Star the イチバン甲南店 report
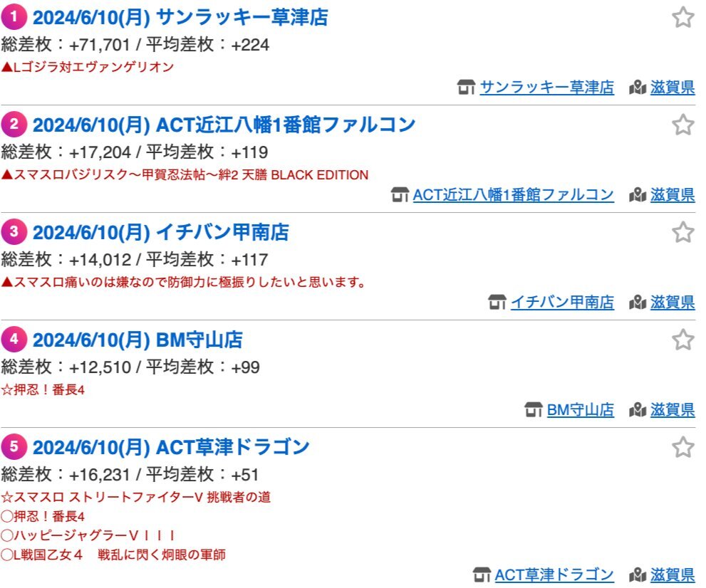The height and width of the screenshot is (588, 706). tap(682, 232)
